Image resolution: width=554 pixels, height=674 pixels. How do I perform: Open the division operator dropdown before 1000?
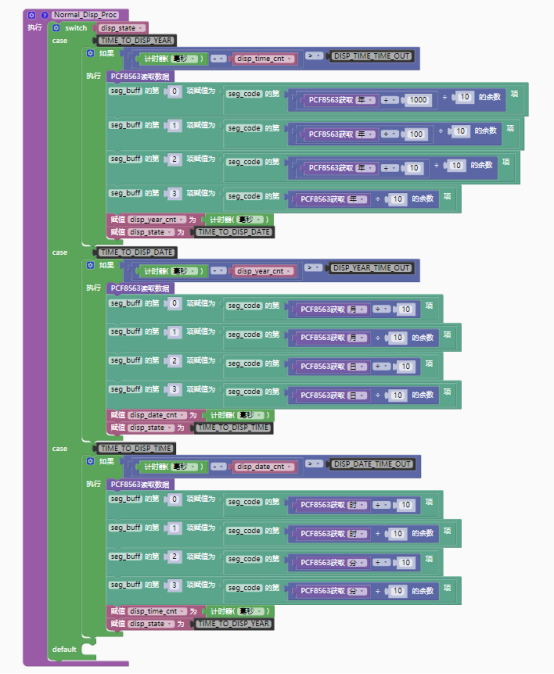pos(390,100)
